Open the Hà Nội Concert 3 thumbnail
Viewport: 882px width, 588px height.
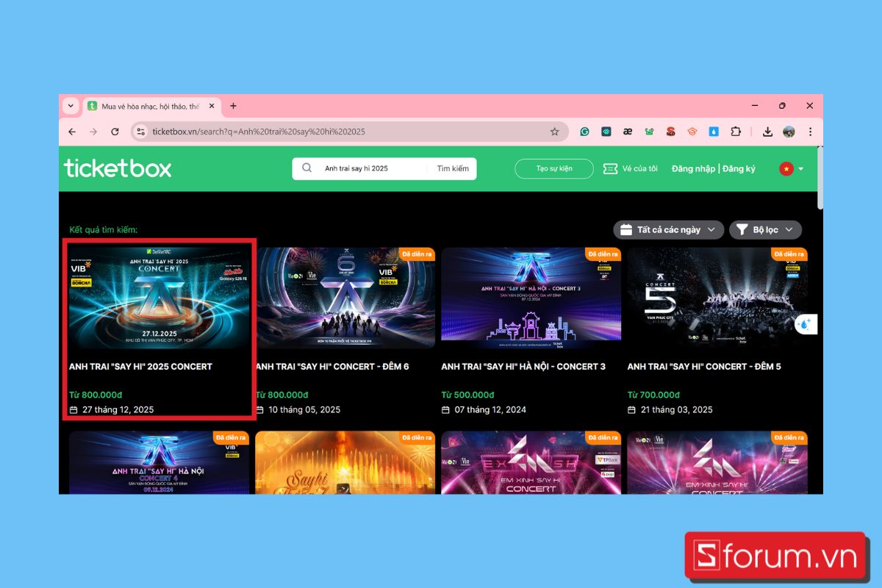tap(531, 298)
